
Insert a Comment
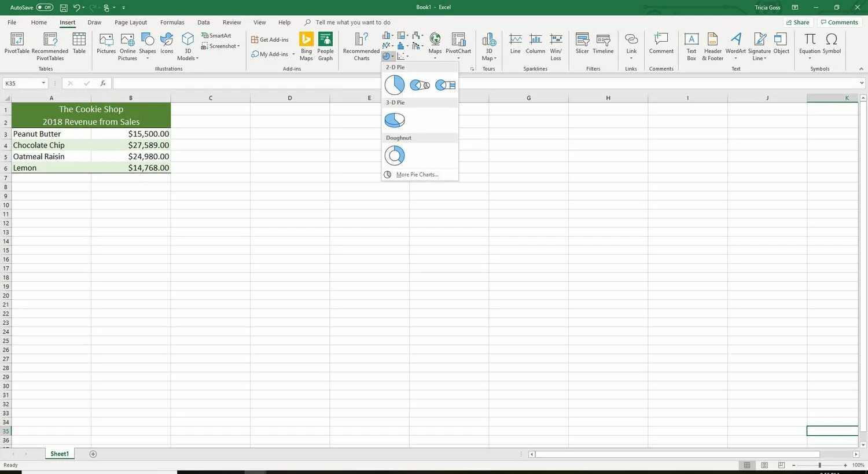(x=661, y=44)
